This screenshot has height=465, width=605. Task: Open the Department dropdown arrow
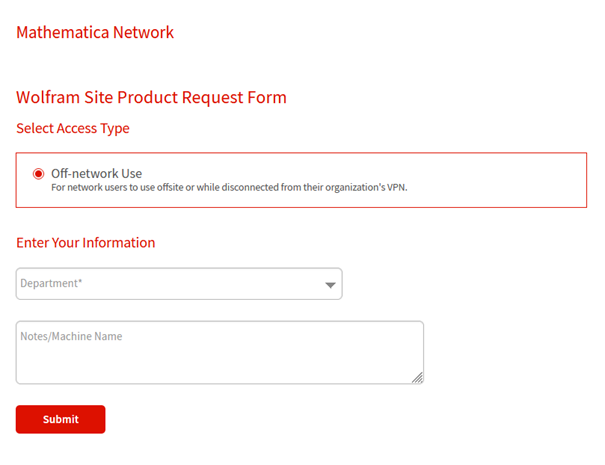click(x=330, y=285)
